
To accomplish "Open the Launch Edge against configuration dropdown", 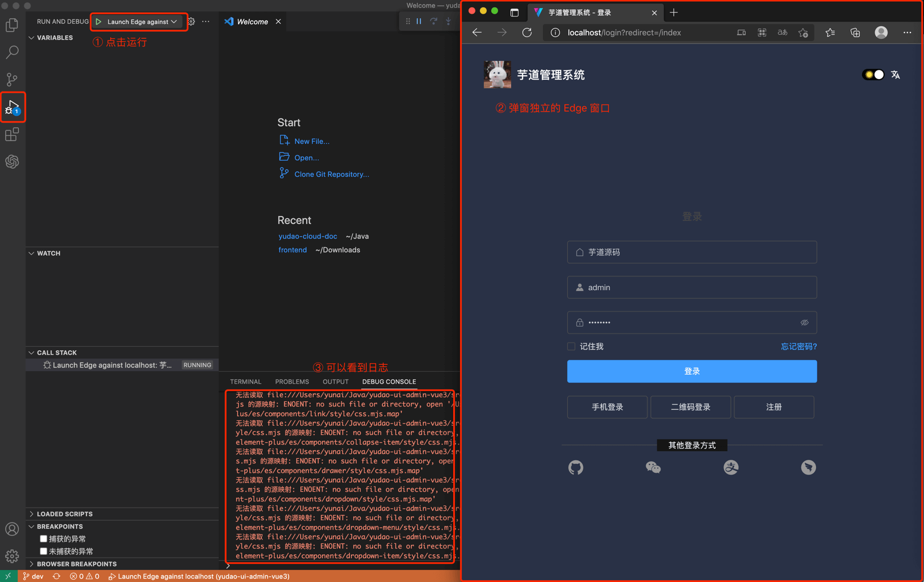I will pos(174,22).
